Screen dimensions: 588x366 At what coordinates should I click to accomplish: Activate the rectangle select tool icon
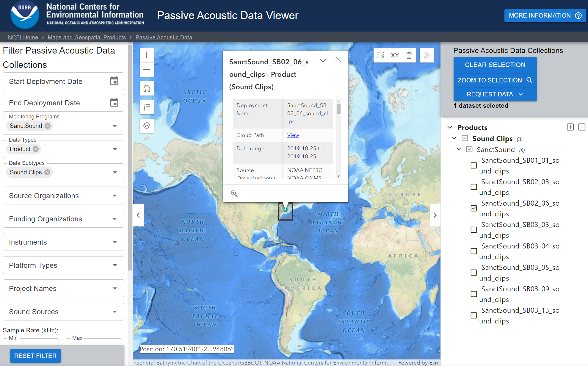click(x=381, y=55)
